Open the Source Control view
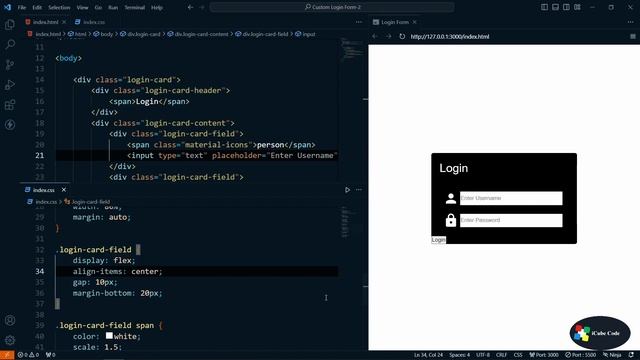The width and height of the screenshot is (640, 360). 10,64
